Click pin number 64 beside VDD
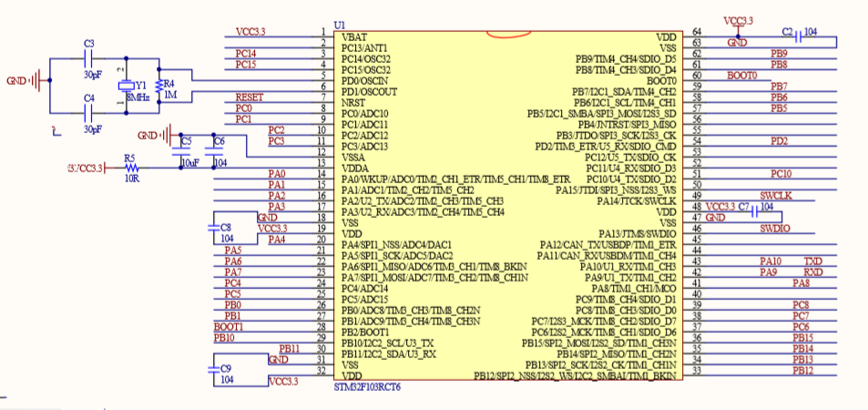This screenshot has height=410, width=868. (697, 32)
